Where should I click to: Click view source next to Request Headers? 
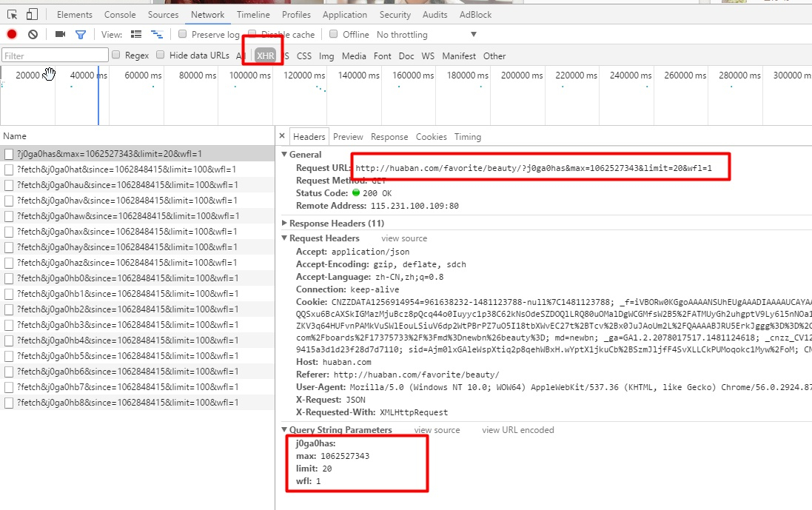click(404, 238)
